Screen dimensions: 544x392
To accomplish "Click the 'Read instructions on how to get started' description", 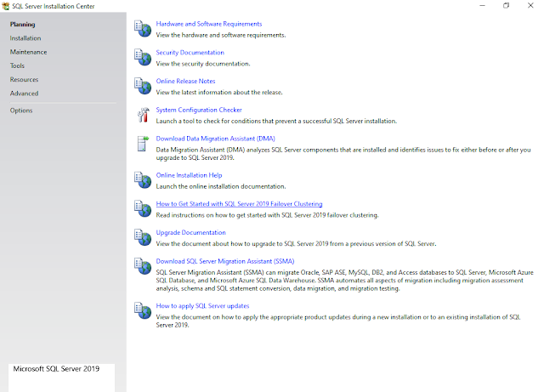I will [x=267, y=215].
